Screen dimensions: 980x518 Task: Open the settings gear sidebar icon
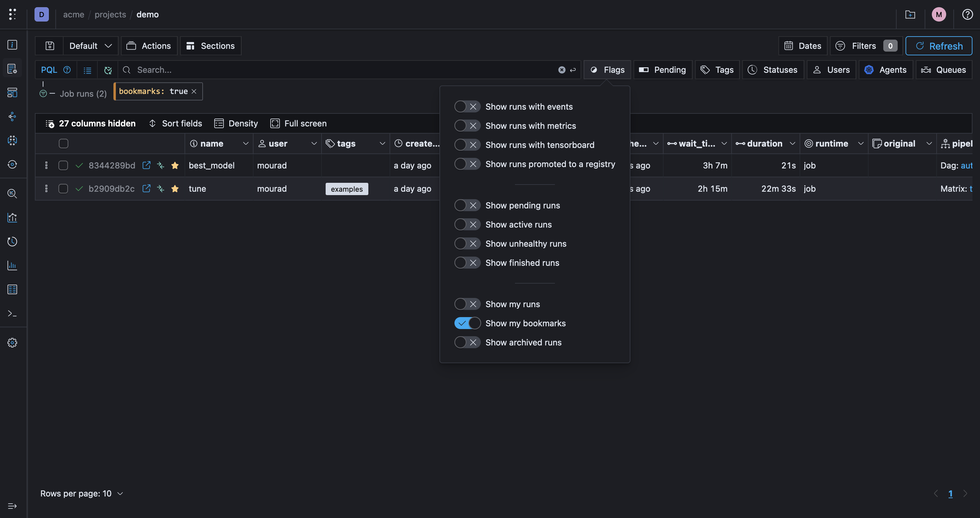(12, 343)
